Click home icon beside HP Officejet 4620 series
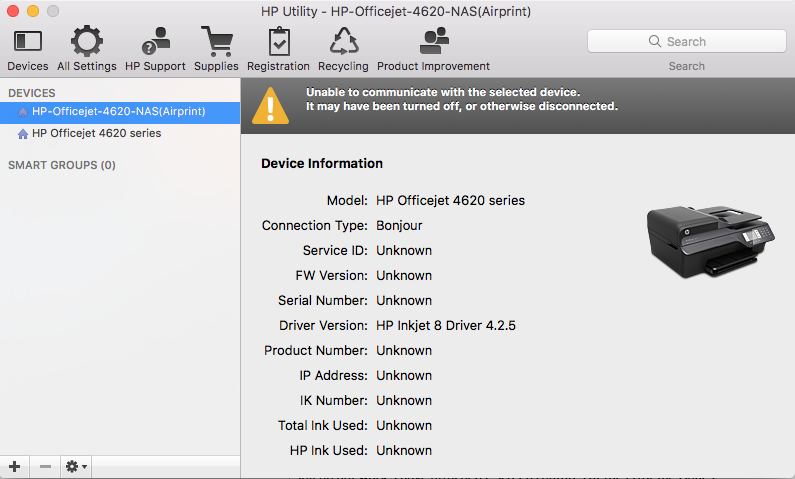 pyautogui.click(x=23, y=134)
